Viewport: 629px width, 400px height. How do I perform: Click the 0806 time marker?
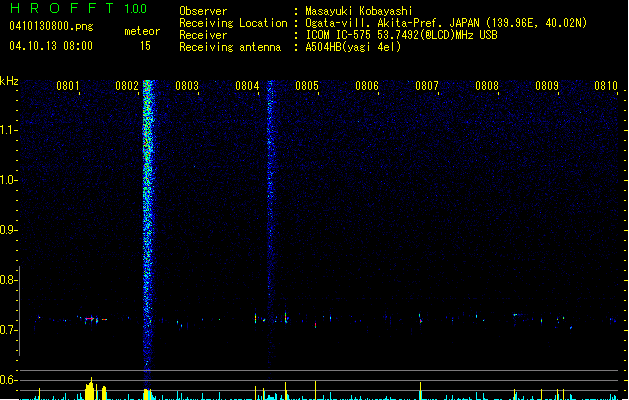click(x=367, y=86)
